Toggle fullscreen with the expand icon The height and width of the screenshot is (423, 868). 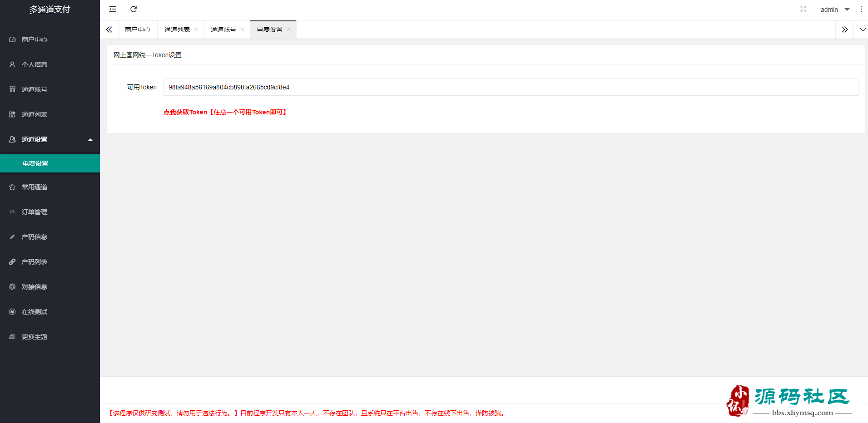click(x=803, y=9)
